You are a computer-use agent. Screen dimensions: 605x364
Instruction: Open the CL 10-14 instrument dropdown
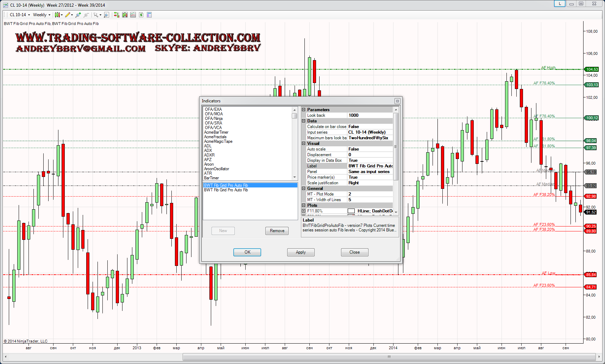point(20,15)
